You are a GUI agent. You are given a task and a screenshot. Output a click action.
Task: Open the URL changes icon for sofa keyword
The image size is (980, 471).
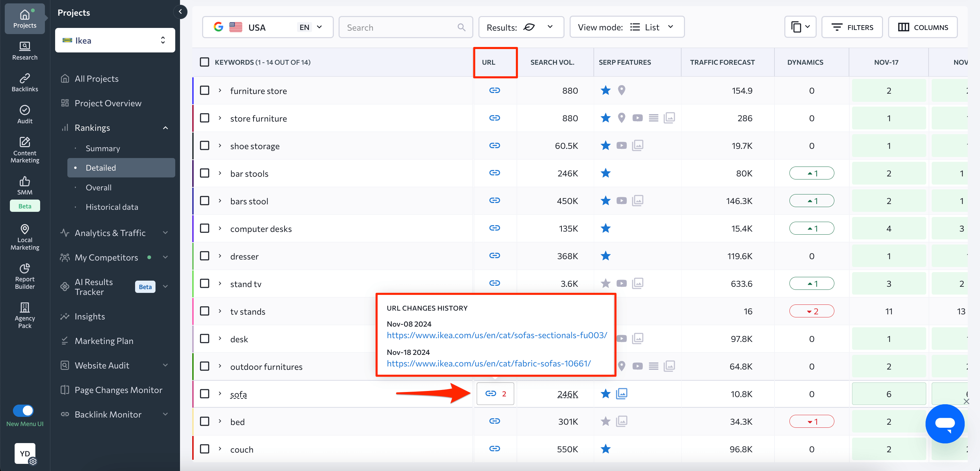[x=495, y=394]
